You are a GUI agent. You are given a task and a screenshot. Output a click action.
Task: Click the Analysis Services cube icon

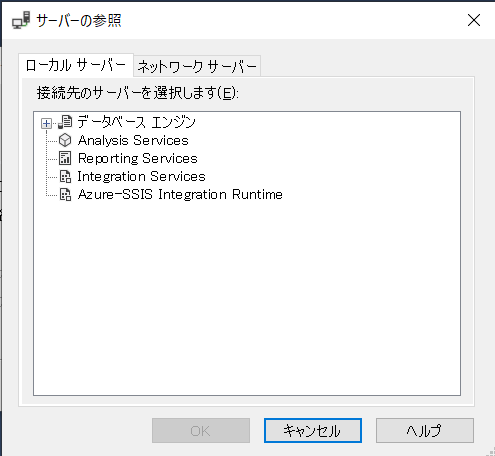click(x=65, y=140)
